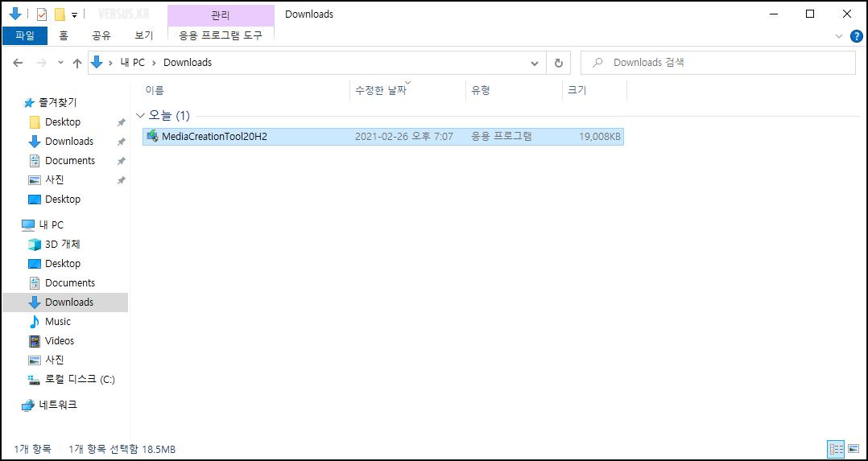
Task: Select the MediaCreationTool20H2 file icon
Action: pos(152,137)
